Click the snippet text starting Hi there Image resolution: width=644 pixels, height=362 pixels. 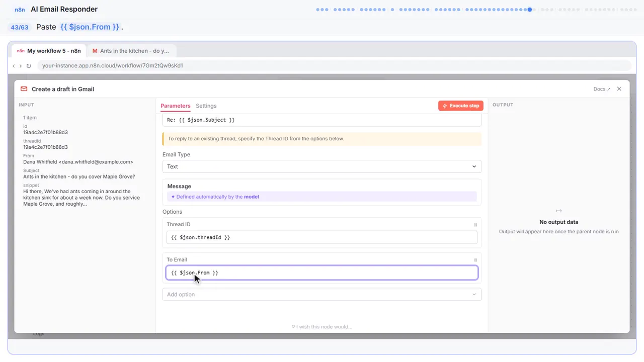[82, 198]
